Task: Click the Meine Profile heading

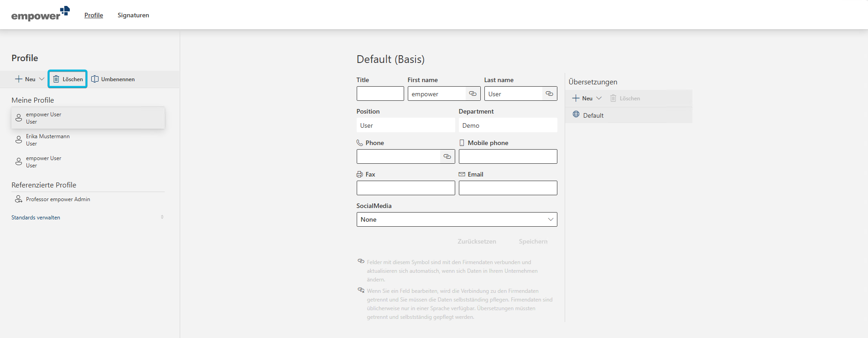Action: (x=33, y=100)
